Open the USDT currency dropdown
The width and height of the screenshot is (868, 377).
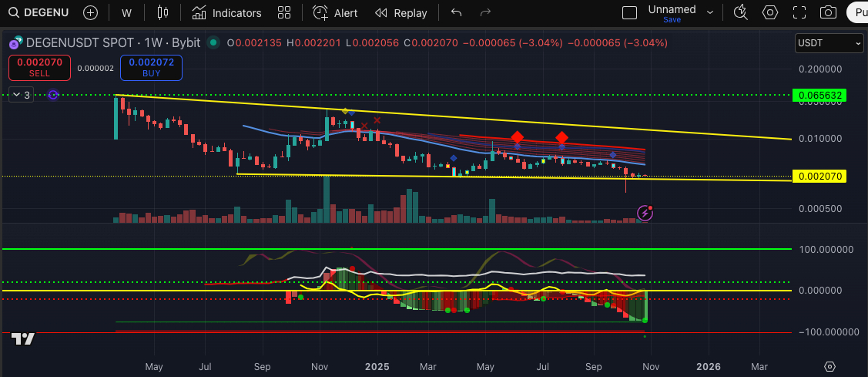tap(829, 42)
